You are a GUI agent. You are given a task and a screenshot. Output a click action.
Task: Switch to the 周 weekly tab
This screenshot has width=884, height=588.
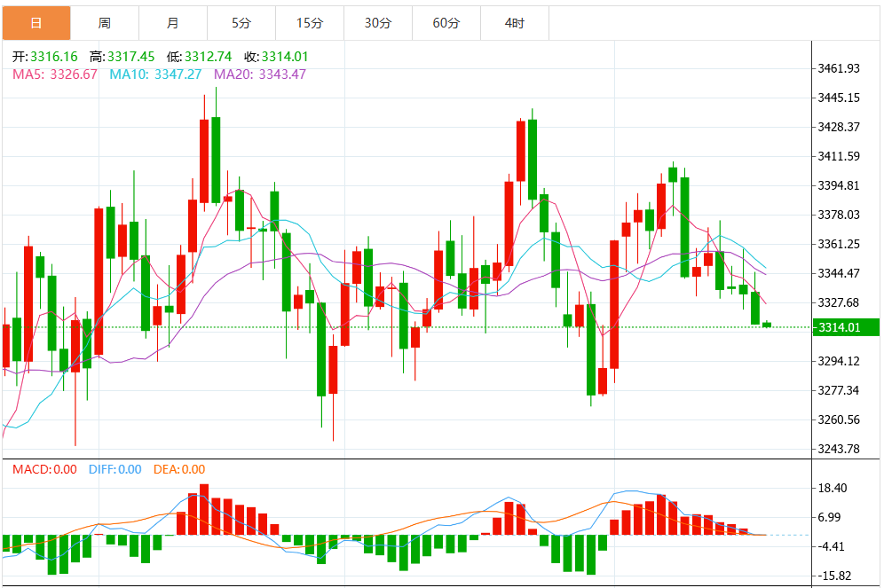tap(105, 23)
